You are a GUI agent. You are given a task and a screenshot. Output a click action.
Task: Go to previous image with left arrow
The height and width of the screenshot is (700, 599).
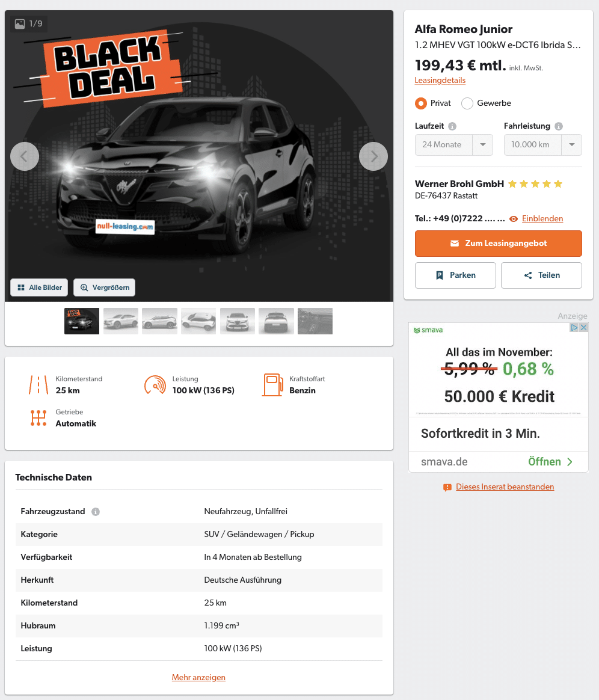[x=25, y=156]
